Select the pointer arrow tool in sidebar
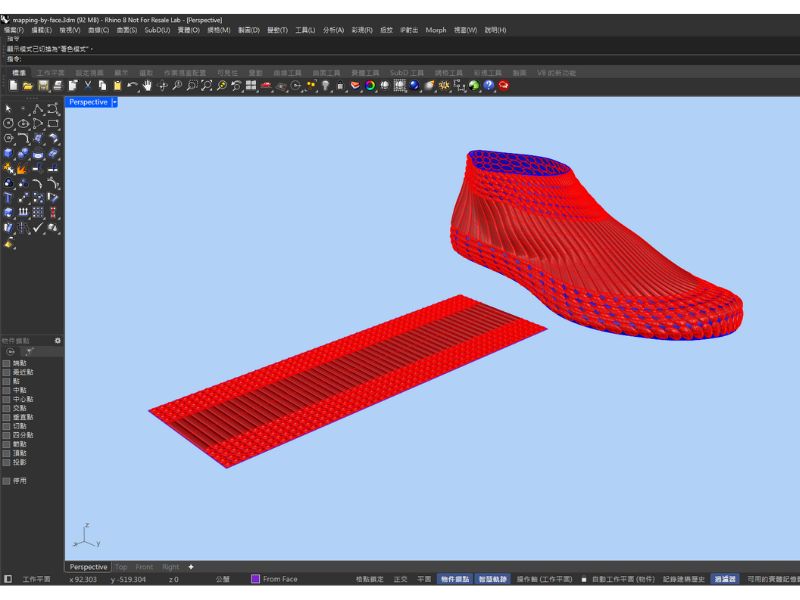 pyautogui.click(x=8, y=108)
